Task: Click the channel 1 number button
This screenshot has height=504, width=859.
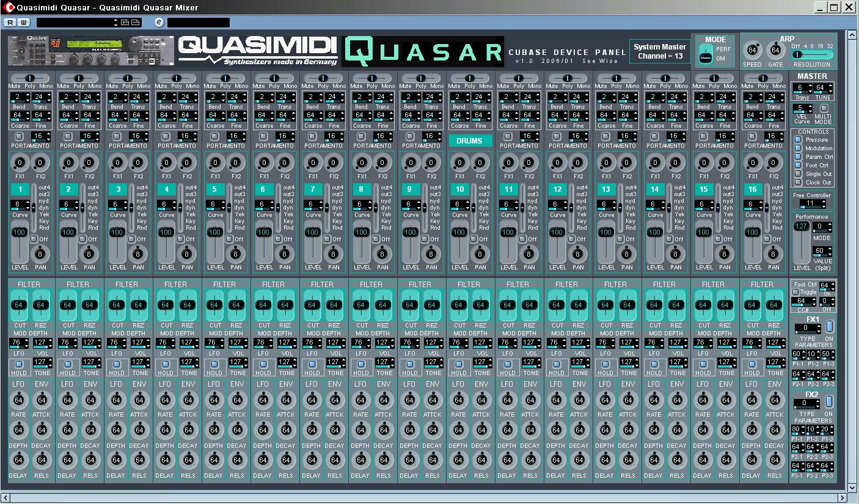Action: pyautogui.click(x=20, y=189)
